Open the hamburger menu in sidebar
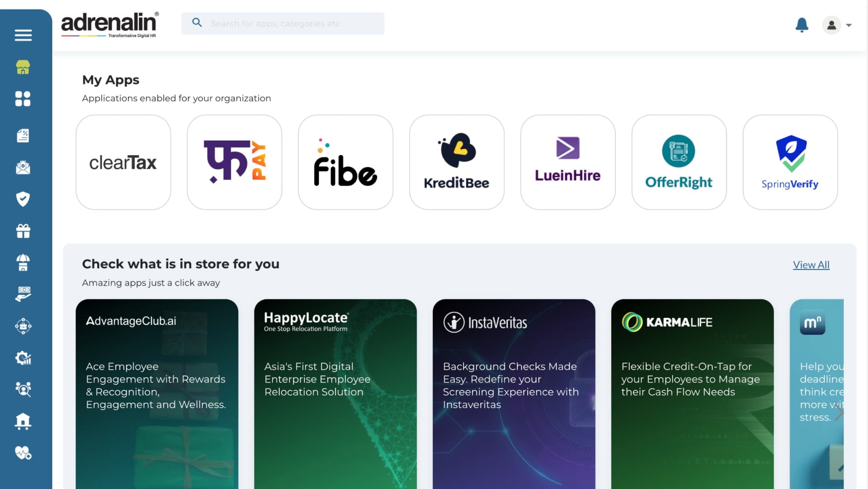The image size is (868, 489). [23, 35]
